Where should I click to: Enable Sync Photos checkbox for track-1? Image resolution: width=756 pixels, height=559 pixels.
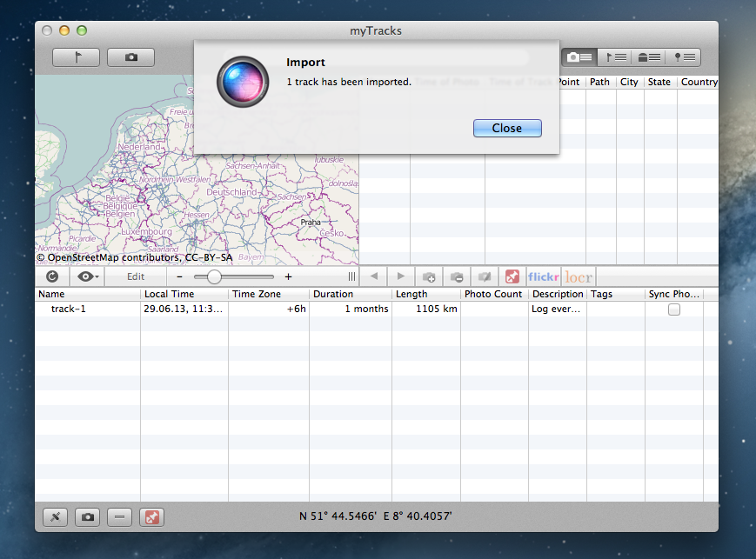(x=674, y=309)
